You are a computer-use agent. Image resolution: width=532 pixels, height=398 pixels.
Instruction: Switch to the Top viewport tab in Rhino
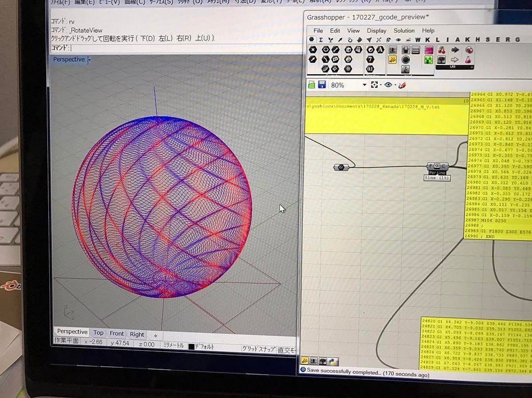(98, 333)
